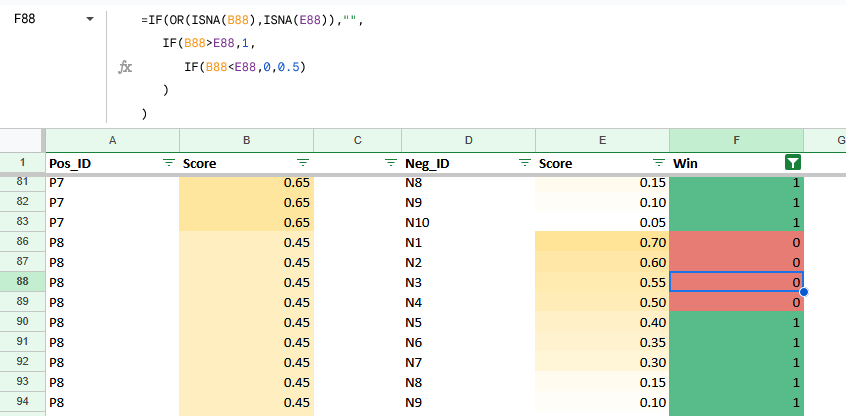Open the filter on empty column C

390,162
